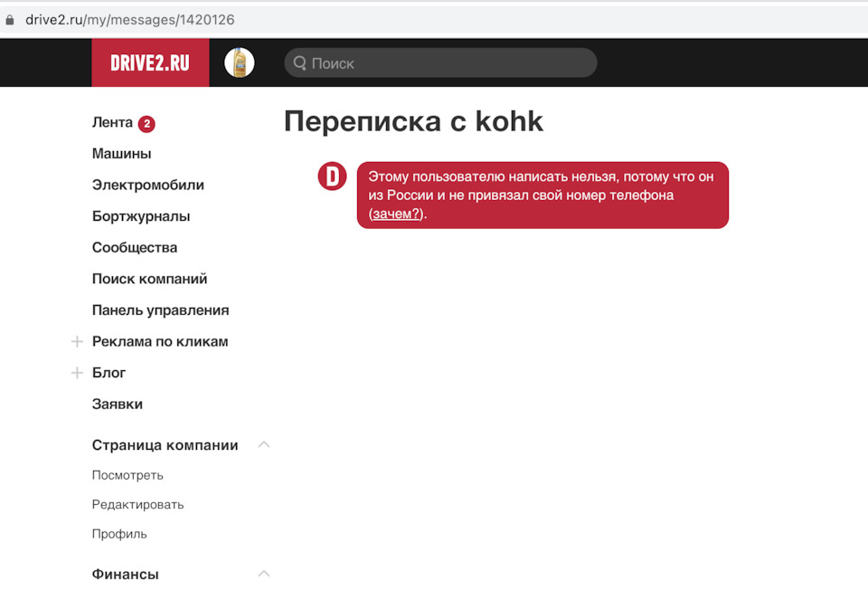This screenshot has width=868, height=590.
Task: Click the зачем? link
Action: coord(396,214)
